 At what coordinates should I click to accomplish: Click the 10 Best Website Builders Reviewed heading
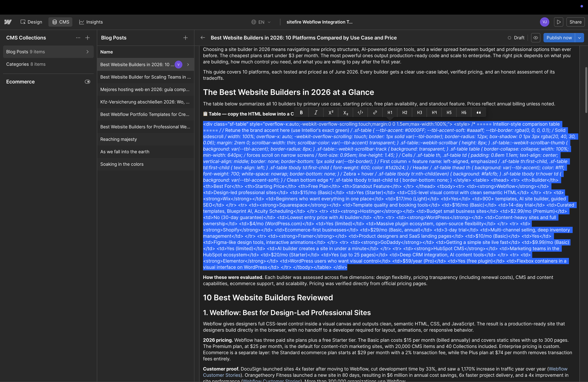pos(268,298)
